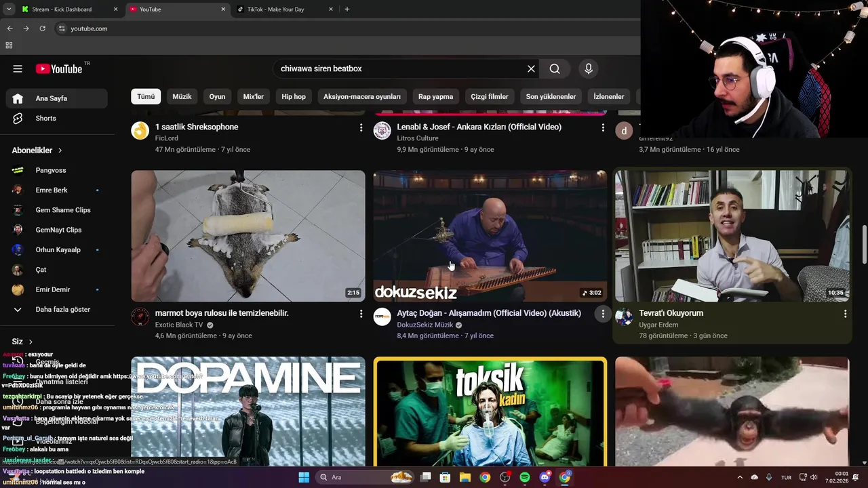
Task: Click the Windows taskbar search box
Action: point(366,477)
